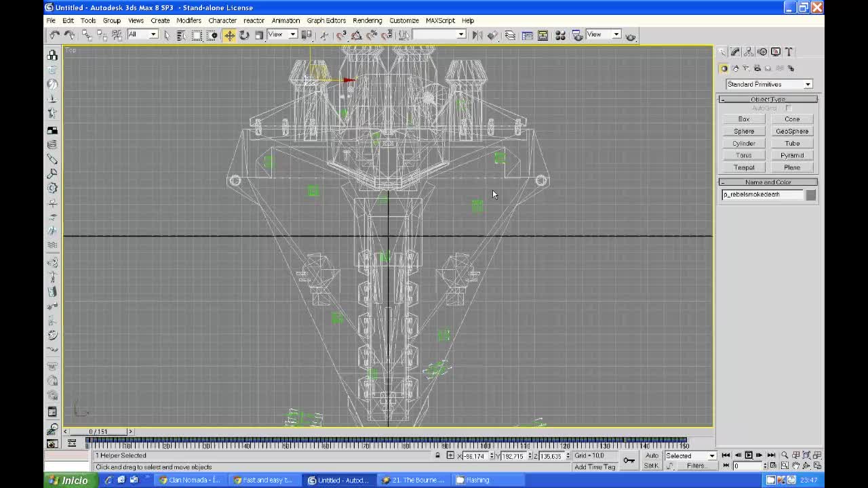The height and width of the screenshot is (488, 868).
Task: Click the Play Animation button
Action: pyautogui.click(x=749, y=455)
